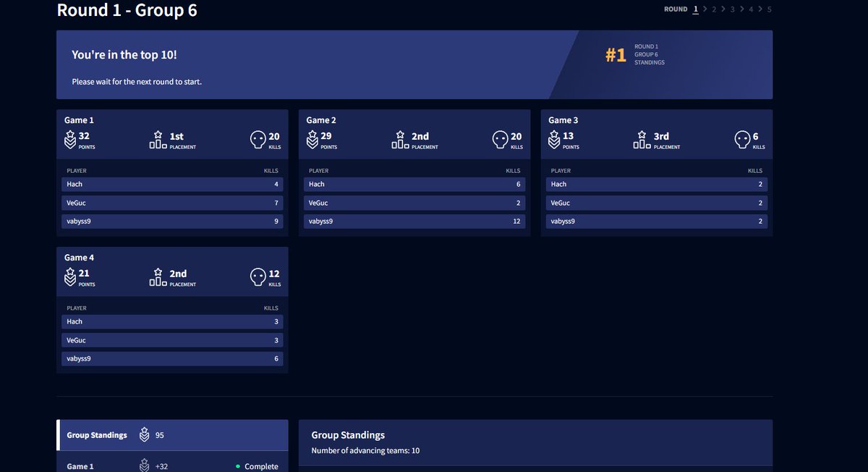
Task: Go to round 4 in the pager
Action: click(751, 9)
